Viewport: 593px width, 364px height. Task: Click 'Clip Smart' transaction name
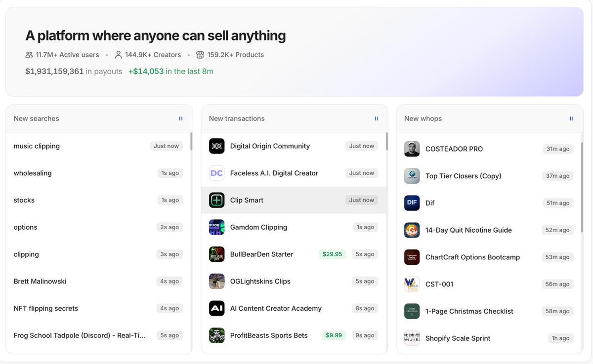pos(247,200)
